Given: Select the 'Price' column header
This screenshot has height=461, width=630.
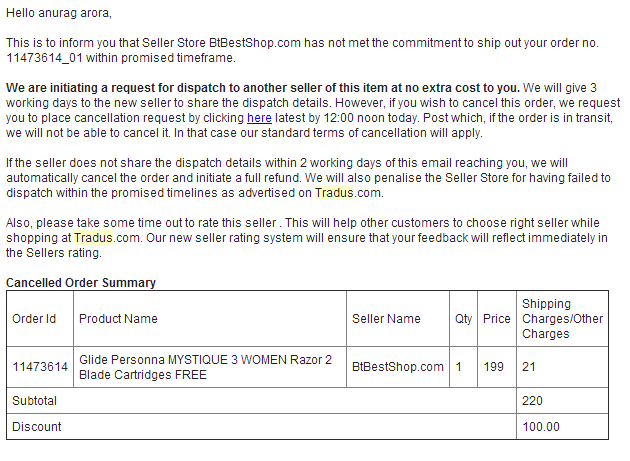Looking at the screenshot, I should [496, 319].
